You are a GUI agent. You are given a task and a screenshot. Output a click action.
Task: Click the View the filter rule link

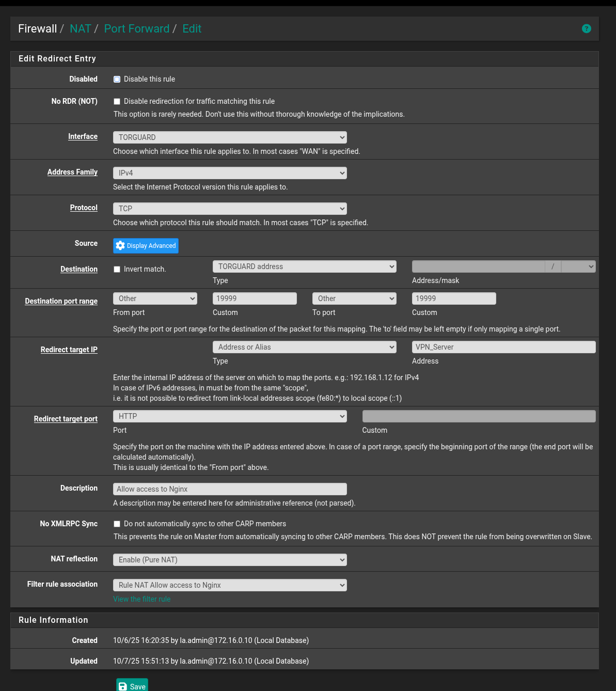[x=141, y=599]
